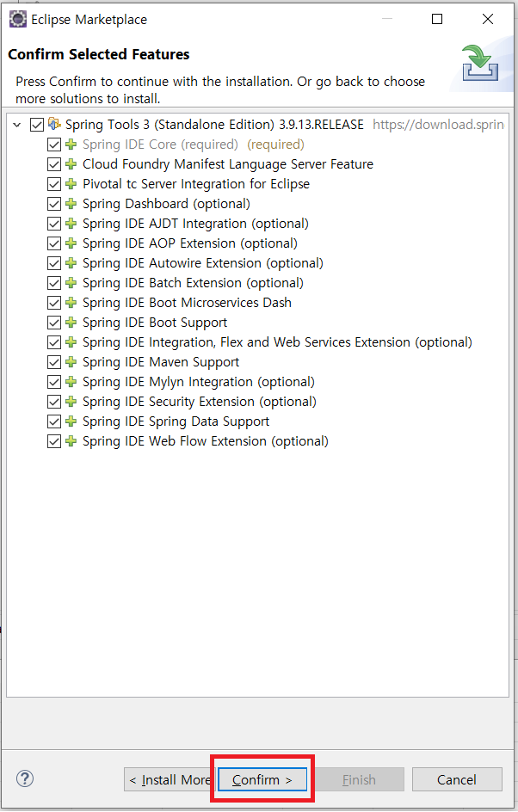Toggle Spring IDE Maven Support checkbox
The width and height of the screenshot is (518, 812).
point(54,362)
